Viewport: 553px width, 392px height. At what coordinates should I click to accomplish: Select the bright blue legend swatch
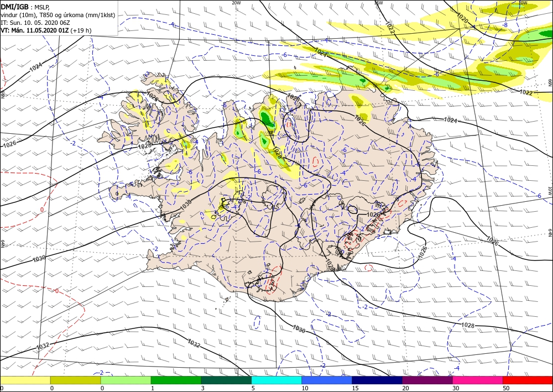(x=327, y=380)
